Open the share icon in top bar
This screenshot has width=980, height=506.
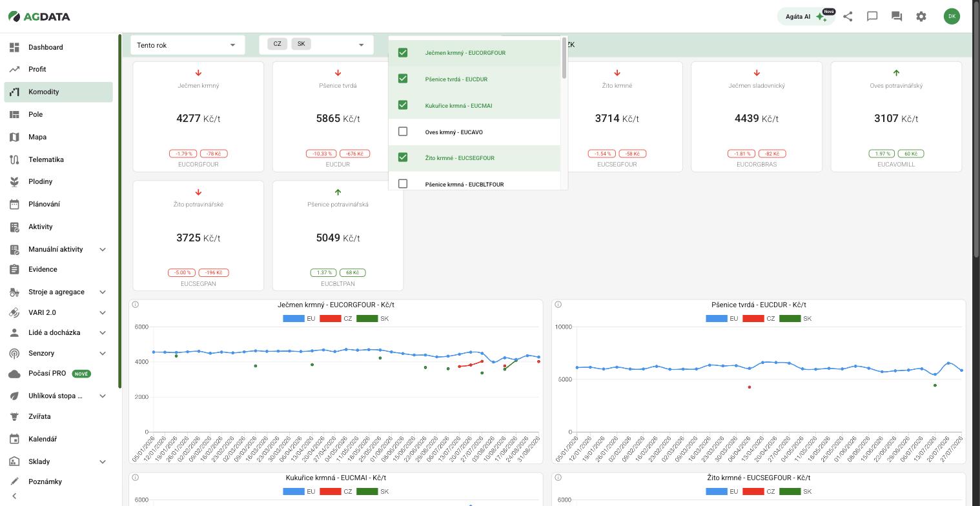tap(848, 17)
